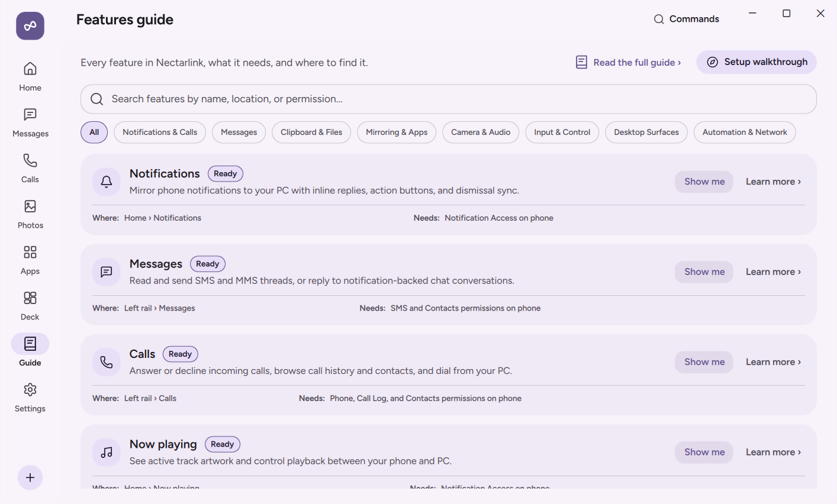Image resolution: width=837 pixels, height=504 pixels.
Task: Click the Calls feature phone icon
Action: pos(107,362)
